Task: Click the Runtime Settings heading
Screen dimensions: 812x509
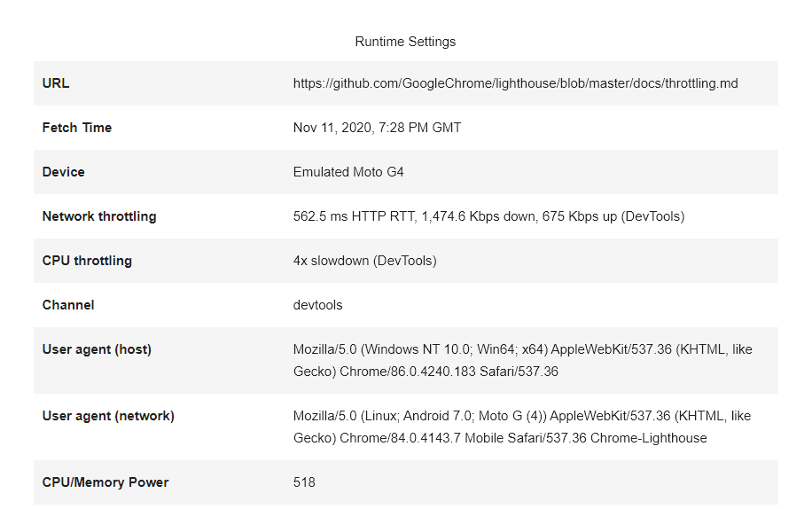Action: click(405, 42)
